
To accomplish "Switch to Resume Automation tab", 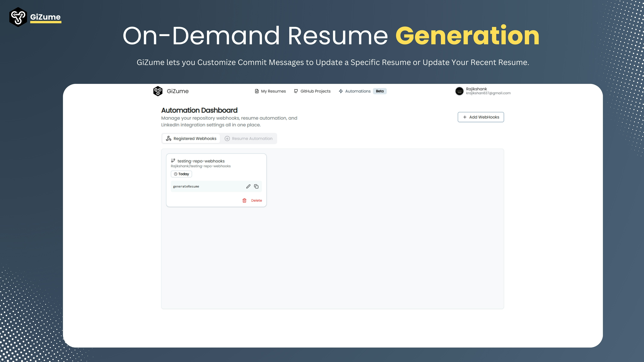I will coord(248,138).
